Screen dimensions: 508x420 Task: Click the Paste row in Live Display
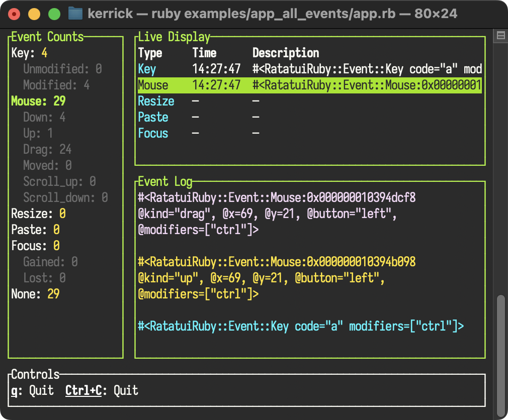point(310,117)
